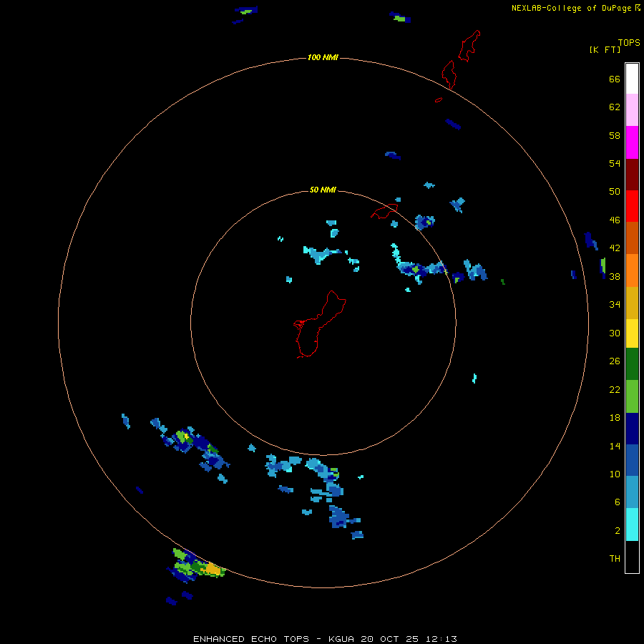Click the 'ENHANCED ECHO TOPS - KGUA' caption text
The width and height of the screenshot is (644, 644).
tap(275, 639)
